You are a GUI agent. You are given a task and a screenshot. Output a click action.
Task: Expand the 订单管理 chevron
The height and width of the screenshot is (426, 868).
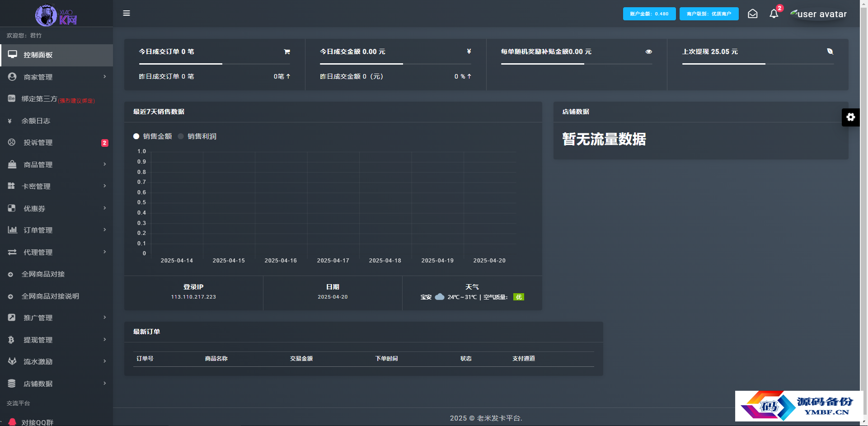[x=105, y=229]
